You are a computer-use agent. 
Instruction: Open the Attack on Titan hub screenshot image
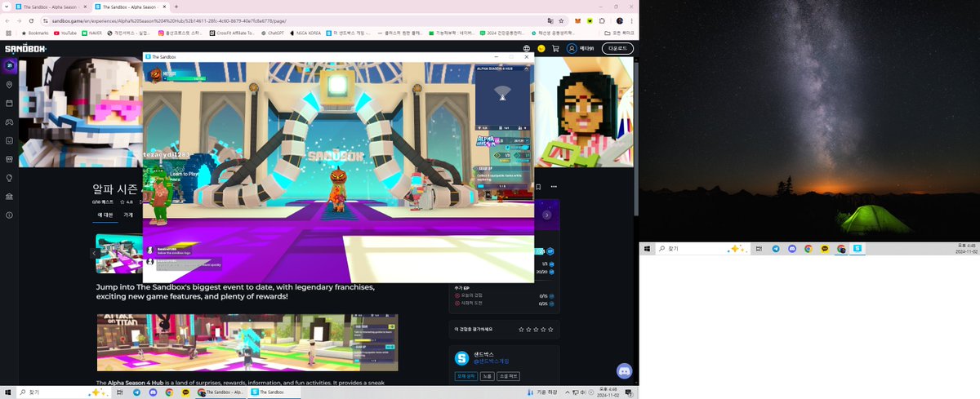(247, 343)
